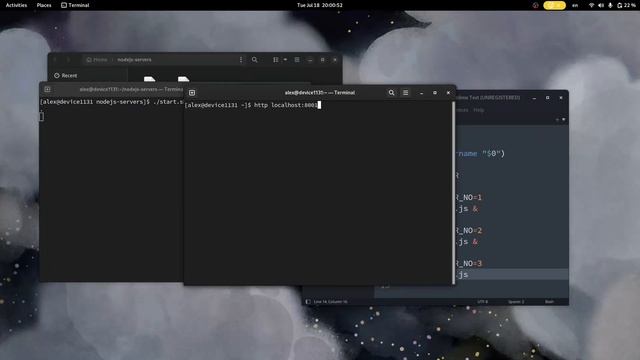Open tab list arrow in Sublime Text
The width and height of the screenshot is (640, 360).
564,120
